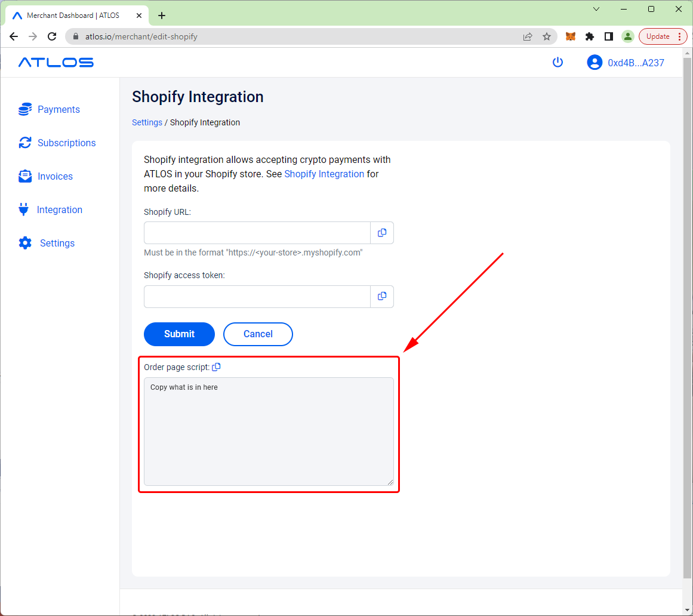Click inside the Order page script textarea
This screenshot has width=693, height=616.
(269, 432)
